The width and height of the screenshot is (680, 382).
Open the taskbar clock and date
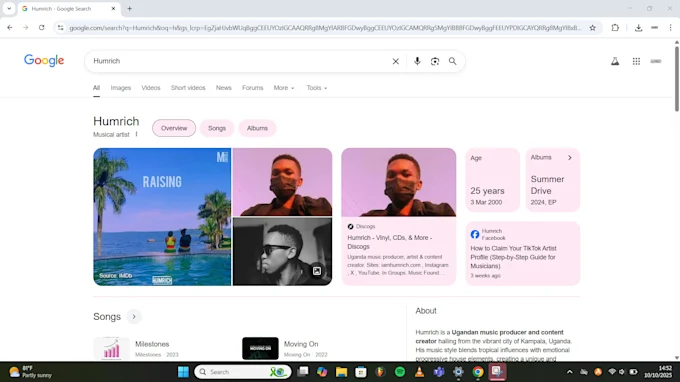tap(657, 372)
